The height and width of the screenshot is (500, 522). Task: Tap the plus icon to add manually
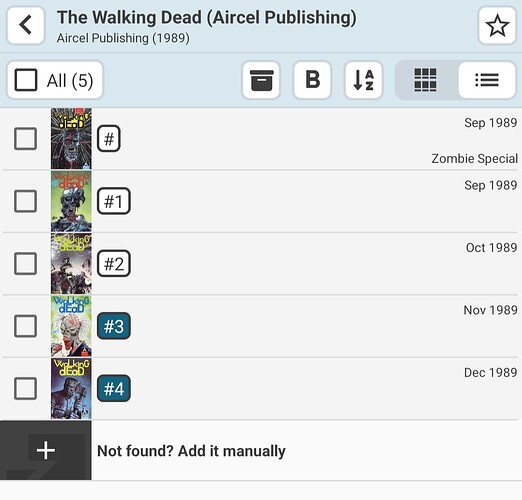(x=46, y=450)
